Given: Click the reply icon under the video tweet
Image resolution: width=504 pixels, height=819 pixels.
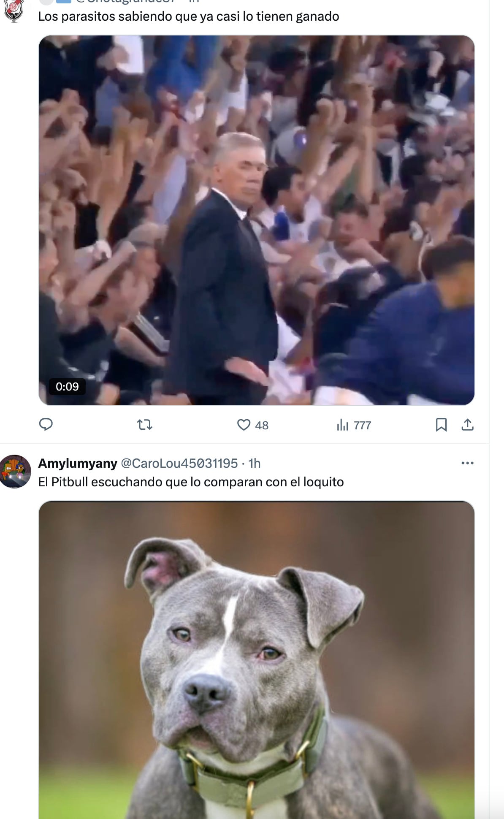Looking at the screenshot, I should (46, 424).
